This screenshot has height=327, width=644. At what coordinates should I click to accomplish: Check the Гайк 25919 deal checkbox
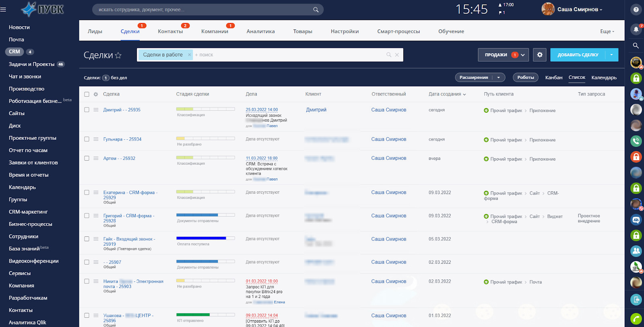click(87, 239)
